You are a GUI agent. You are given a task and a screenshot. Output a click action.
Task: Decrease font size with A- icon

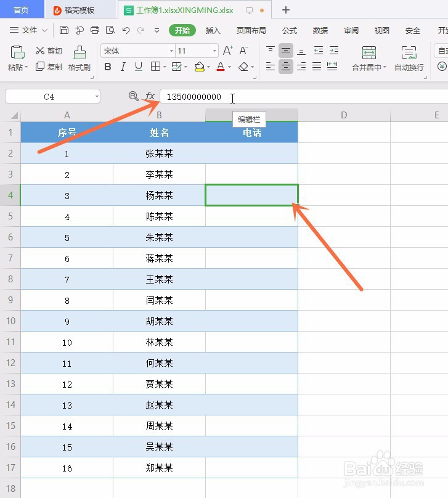(x=243, y=51)
